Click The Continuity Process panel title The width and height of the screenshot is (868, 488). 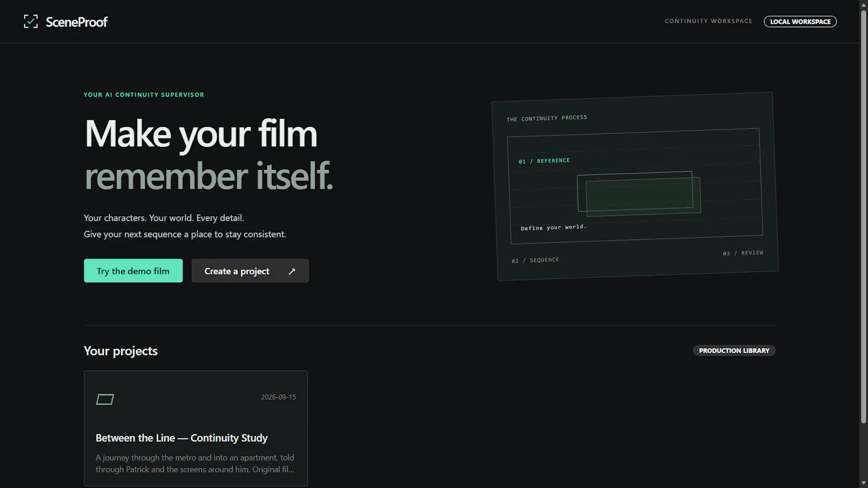[547, 118]
